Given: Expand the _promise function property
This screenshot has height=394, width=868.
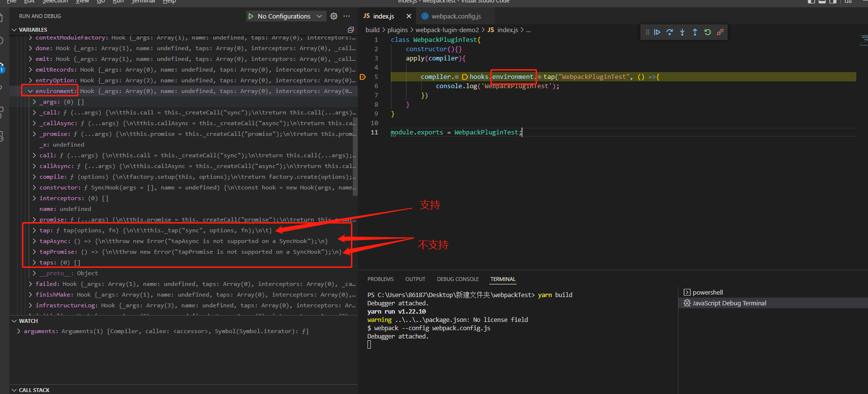Looking at the screenshot, I should pos(34,134).
